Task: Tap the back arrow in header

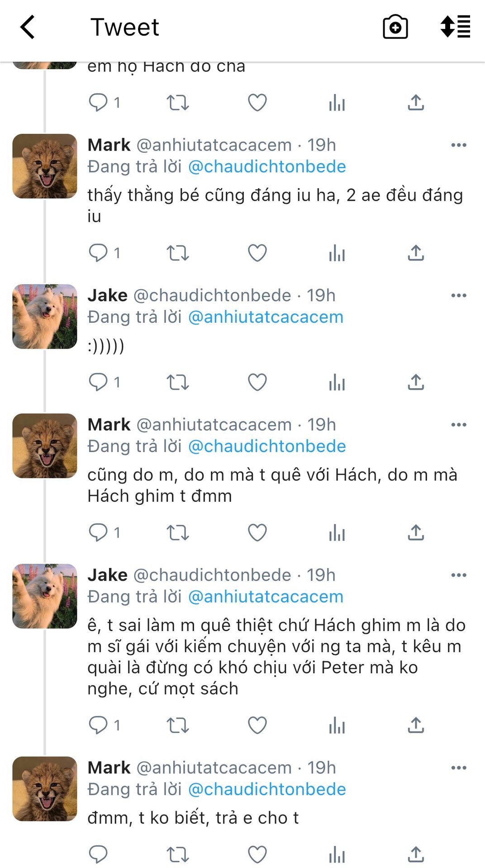Action: pyautogui.click(x=28, y=27)
